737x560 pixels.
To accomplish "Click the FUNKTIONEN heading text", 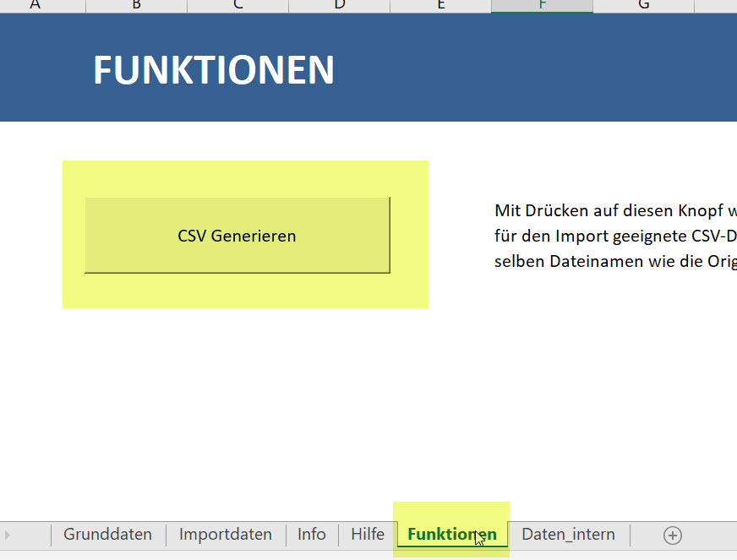I will 214,70.
